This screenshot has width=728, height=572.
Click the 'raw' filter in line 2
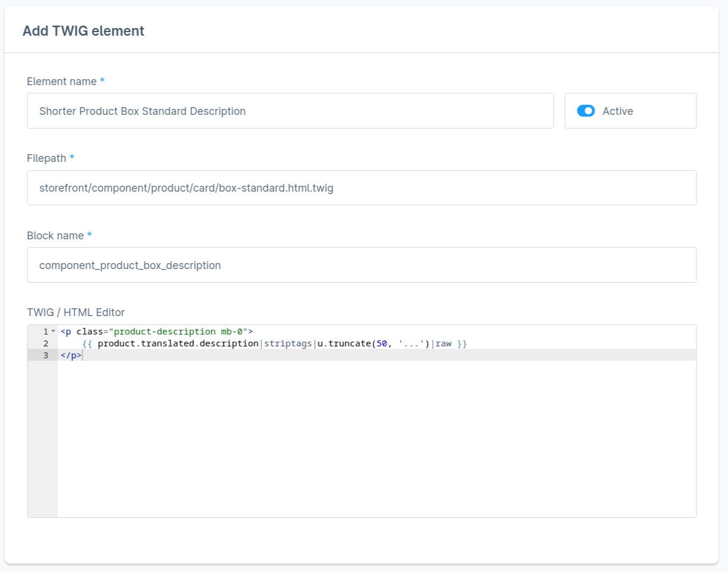tap(443, 343)
